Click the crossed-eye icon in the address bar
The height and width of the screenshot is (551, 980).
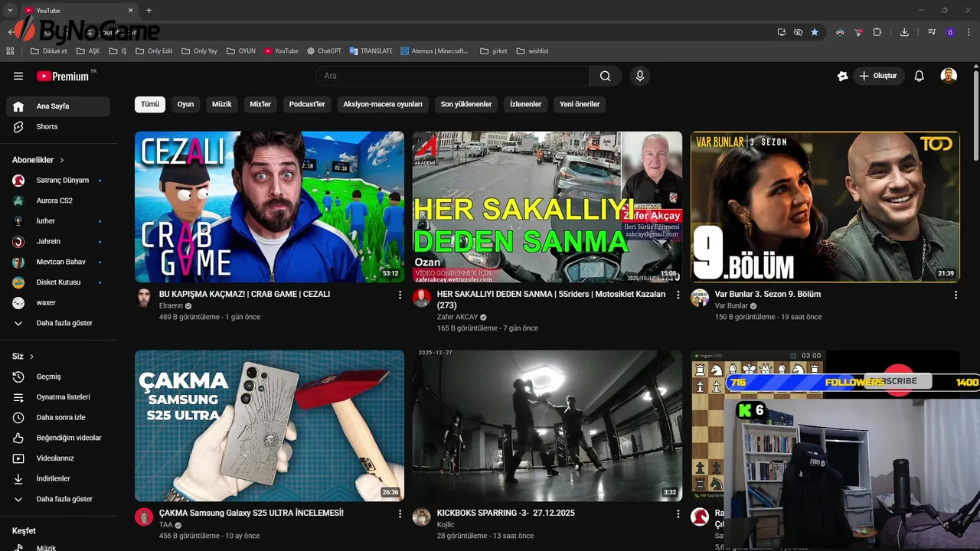[798, 32]
